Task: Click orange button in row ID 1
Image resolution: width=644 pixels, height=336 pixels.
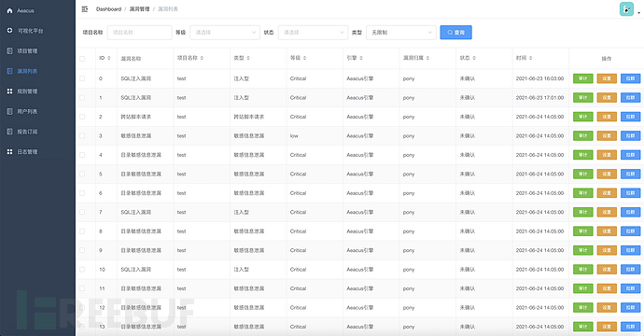Action: click(x=607, y=98)
